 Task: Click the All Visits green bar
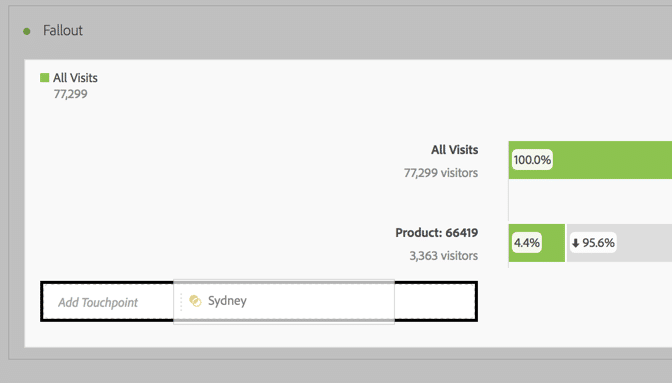click(590, 160)
